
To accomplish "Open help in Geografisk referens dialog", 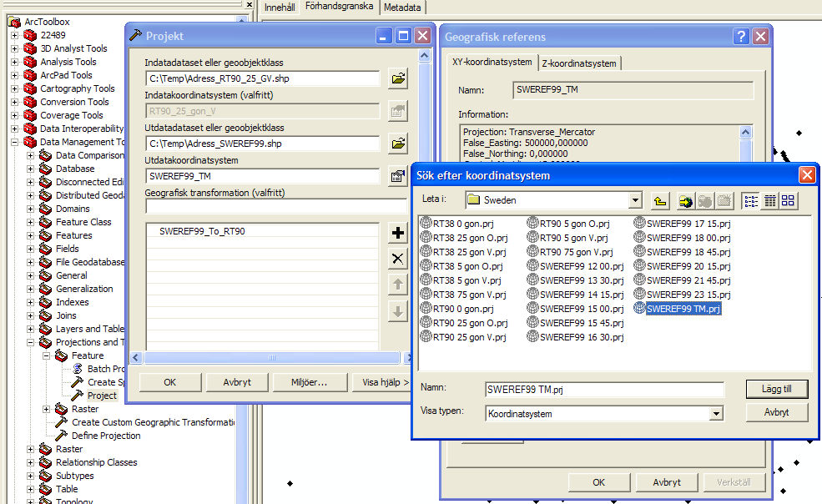I will (x=741, y=36).
